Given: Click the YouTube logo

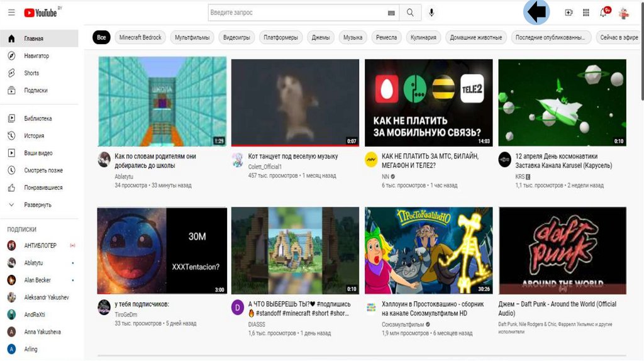Looking at the screenshot, I should pyautogui.click(x=41, y=13).
